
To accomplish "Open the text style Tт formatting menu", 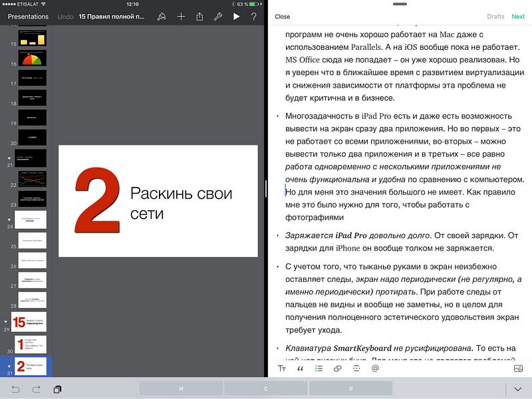I will (281, 368).
